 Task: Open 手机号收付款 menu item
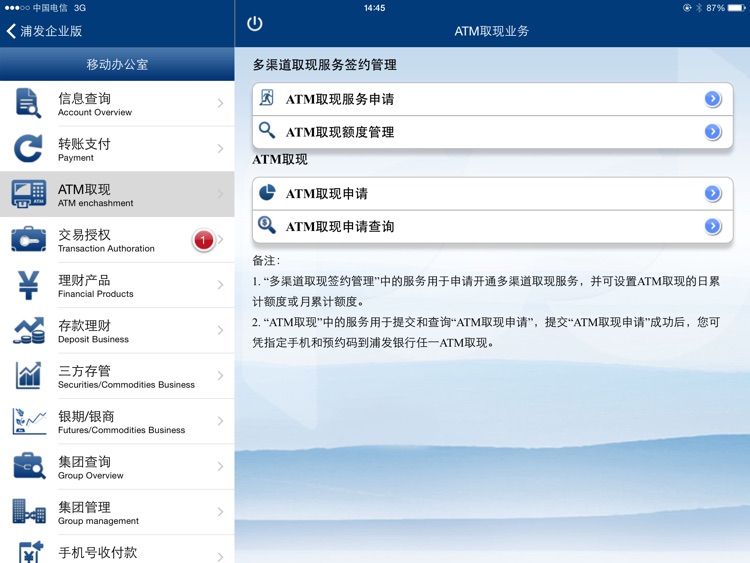click(117, 549)
